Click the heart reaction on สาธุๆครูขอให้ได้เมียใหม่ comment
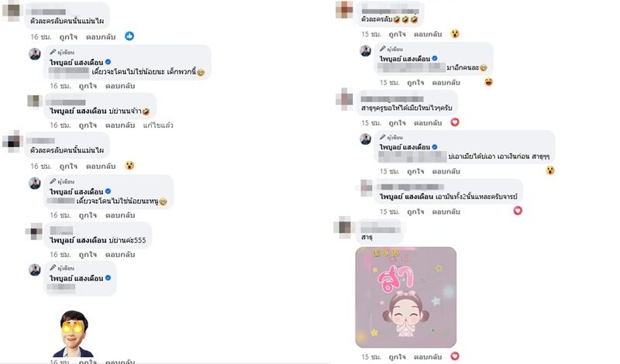This screenshot has height=364, width=620. [x=455, y=122]
